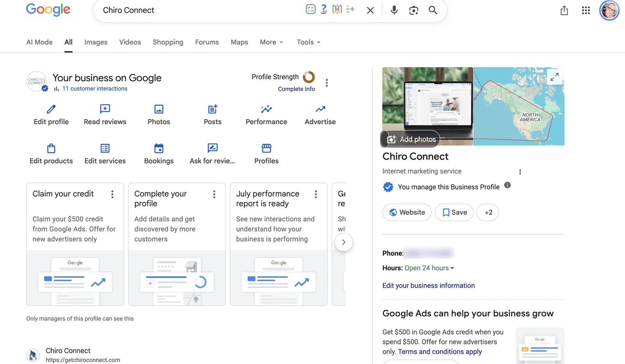Screen dimensions: 625x364
Task: Open the Ask for reviews icon
Action: click(x=212, y=148)
